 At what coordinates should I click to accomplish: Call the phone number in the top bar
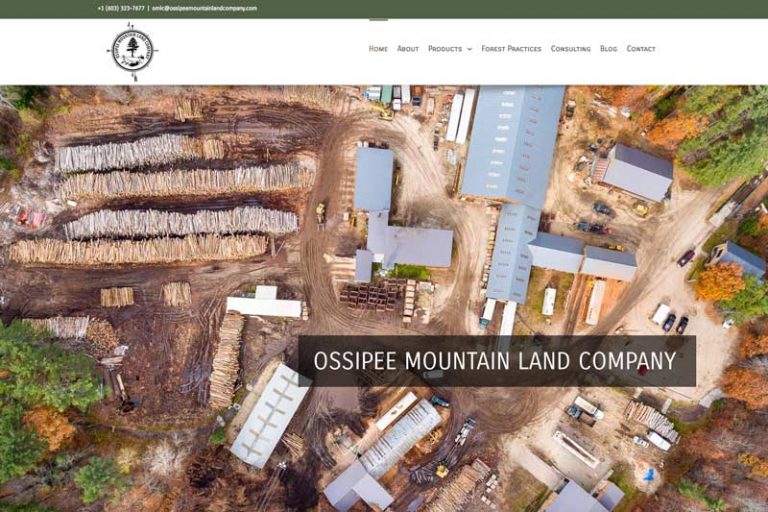(121, 8)
